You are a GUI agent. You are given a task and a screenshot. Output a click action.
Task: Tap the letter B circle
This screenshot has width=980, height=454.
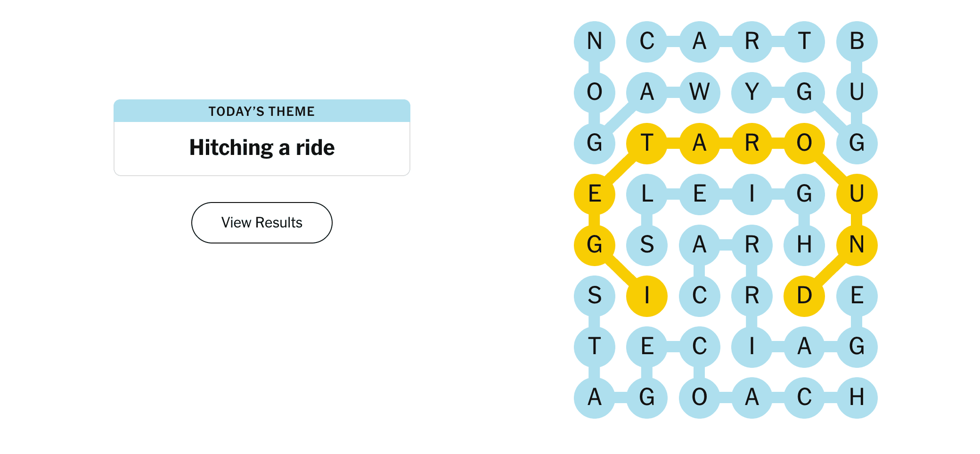tap(857, 41)
